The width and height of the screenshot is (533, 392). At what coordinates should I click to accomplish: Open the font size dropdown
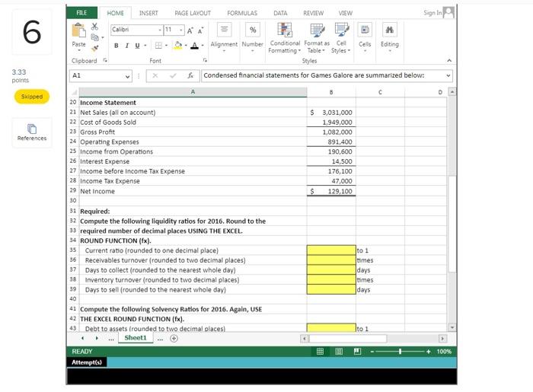pos(181,30)
